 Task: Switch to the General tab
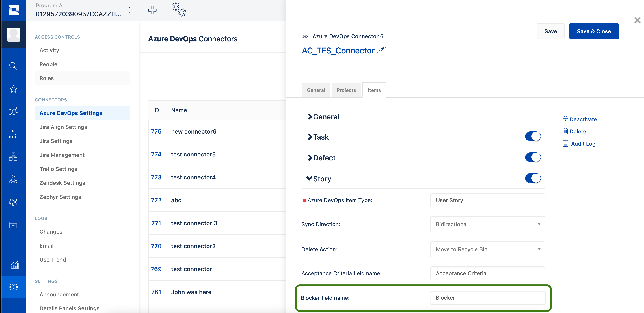click(316, 90)
